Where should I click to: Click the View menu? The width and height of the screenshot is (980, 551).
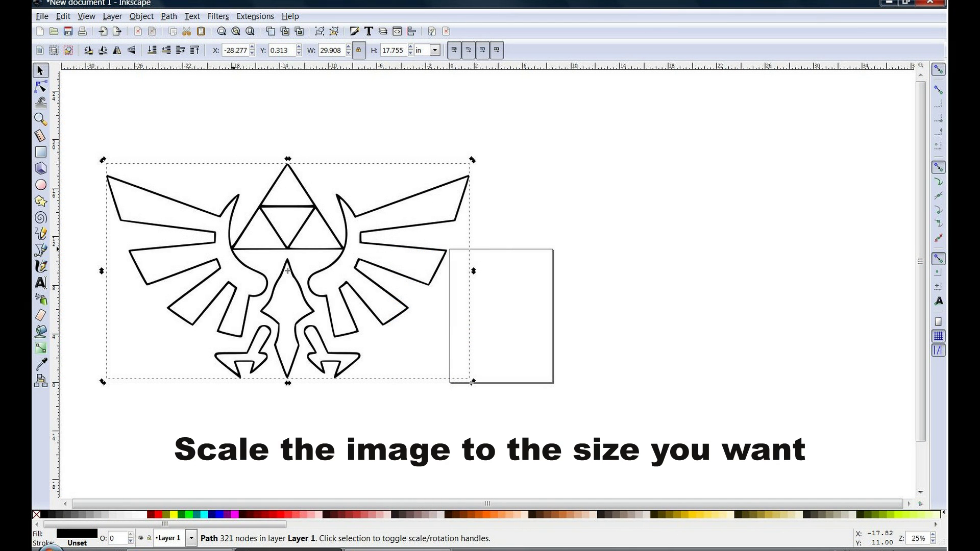pos(86,16)
